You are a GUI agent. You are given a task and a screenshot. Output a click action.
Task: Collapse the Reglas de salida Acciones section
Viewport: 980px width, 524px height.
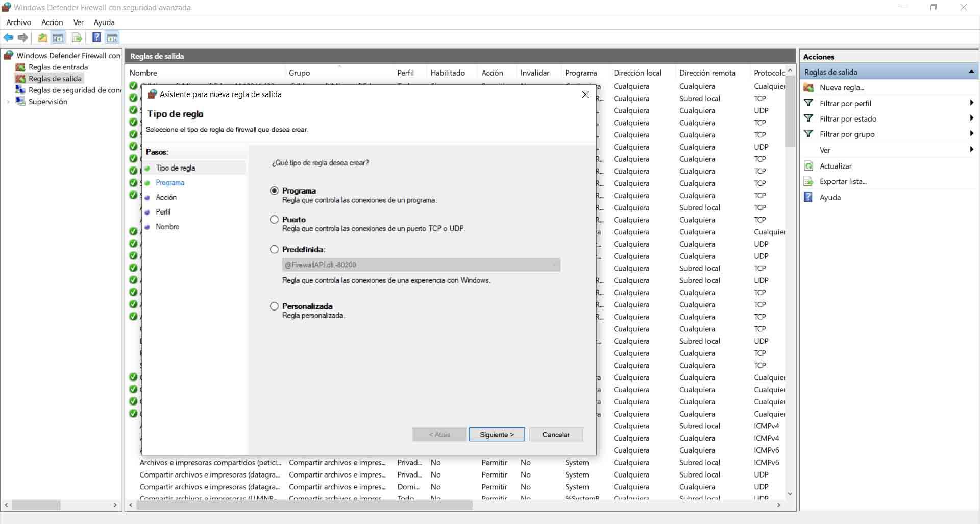pos(971,72)
